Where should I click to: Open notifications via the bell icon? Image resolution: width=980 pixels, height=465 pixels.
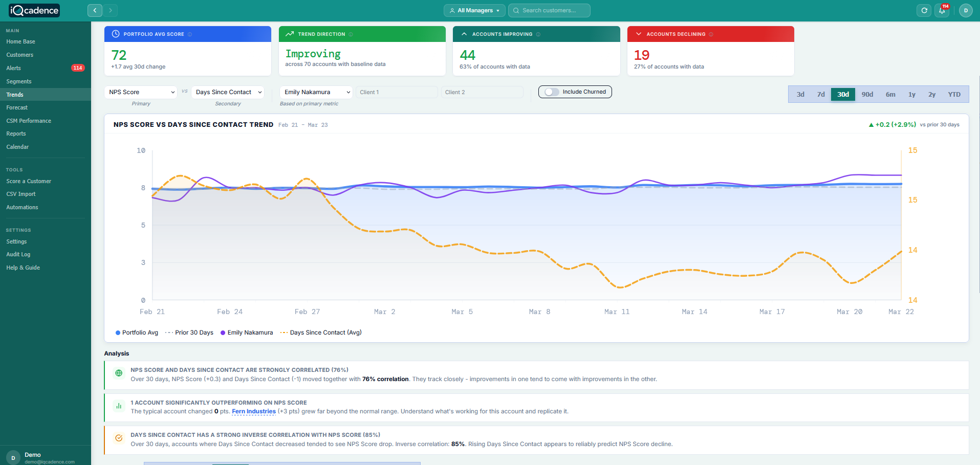942,11
